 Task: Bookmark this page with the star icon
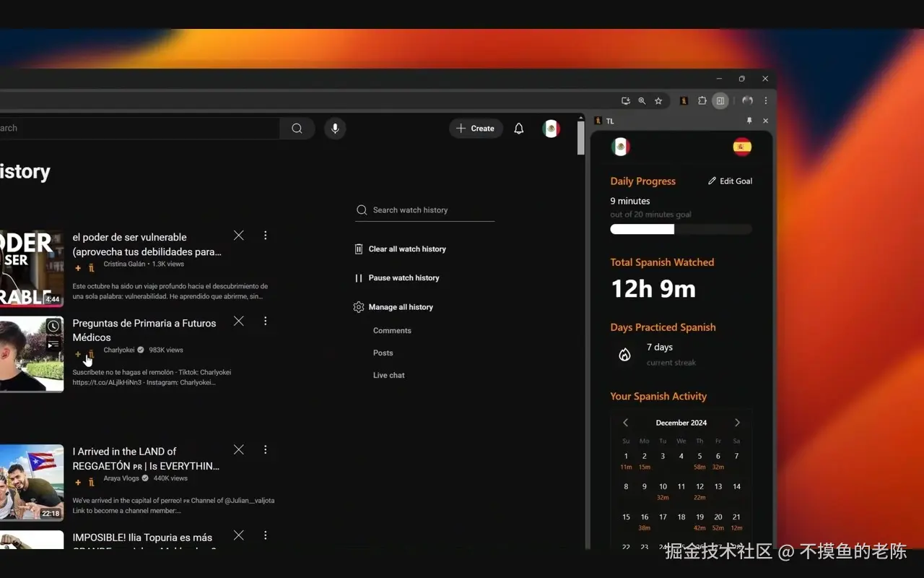pos(658,101)
